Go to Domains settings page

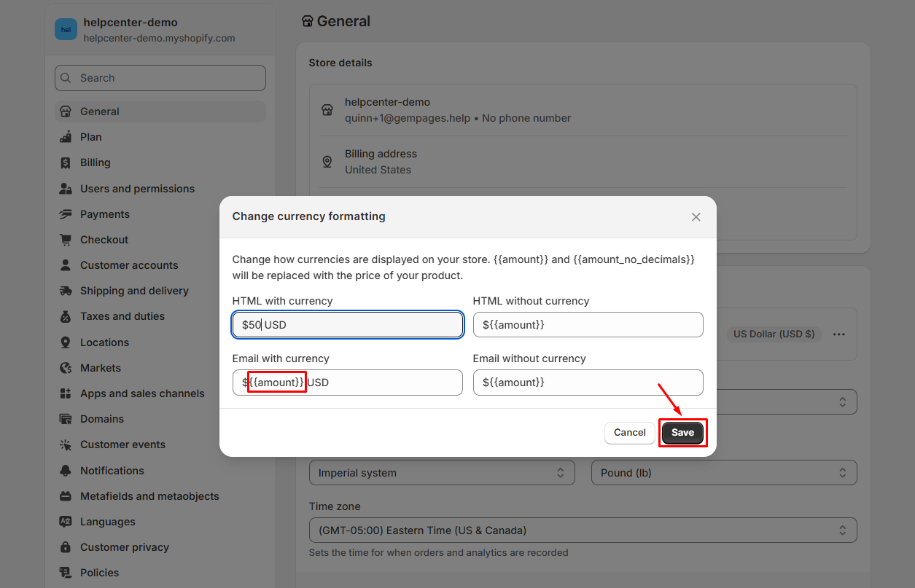[x=102, y=419]
